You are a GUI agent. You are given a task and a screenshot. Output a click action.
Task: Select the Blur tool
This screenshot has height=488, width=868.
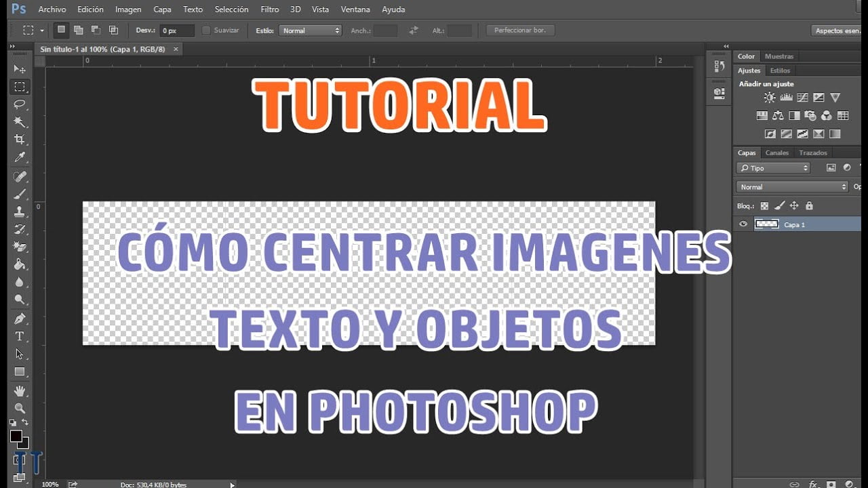20,283
